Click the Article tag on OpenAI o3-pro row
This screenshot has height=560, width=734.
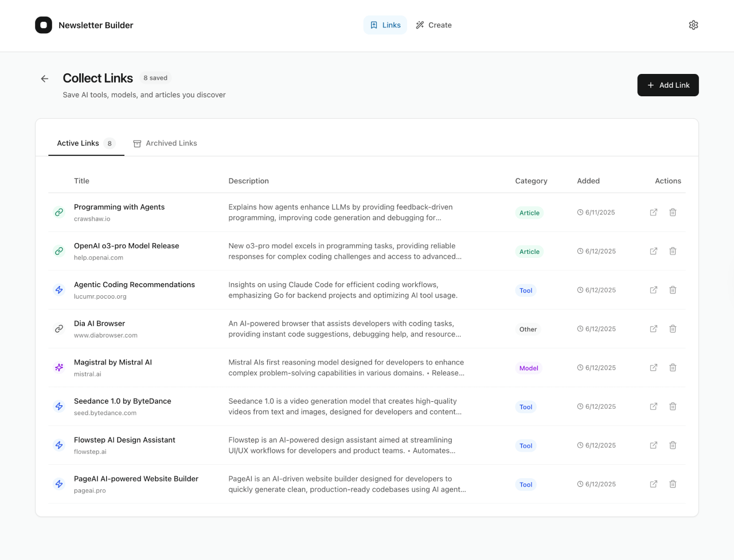pos(529,252)
